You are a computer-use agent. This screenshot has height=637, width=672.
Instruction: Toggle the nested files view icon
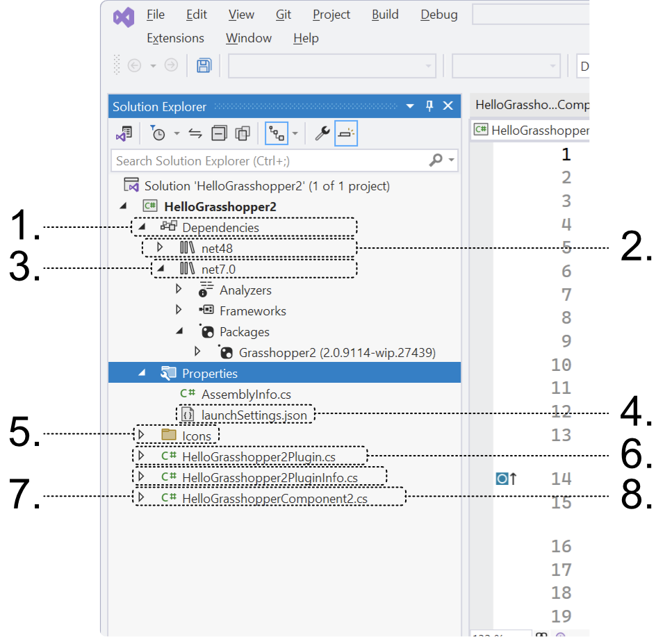tap(277, 133)
